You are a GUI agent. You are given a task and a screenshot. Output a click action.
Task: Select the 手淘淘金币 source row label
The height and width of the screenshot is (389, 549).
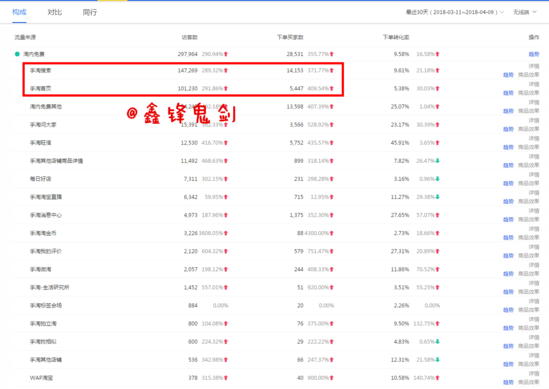pos(43,233)
